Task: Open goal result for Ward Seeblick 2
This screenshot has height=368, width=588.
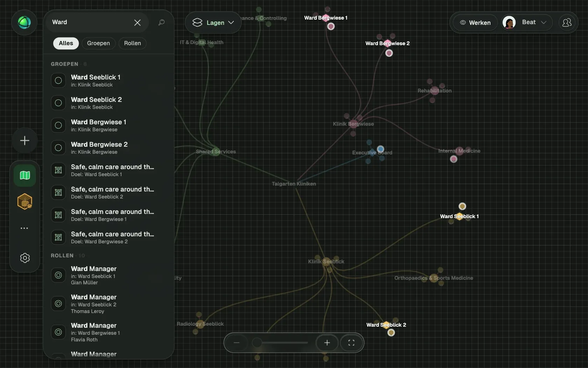Action: click(109, 193)
